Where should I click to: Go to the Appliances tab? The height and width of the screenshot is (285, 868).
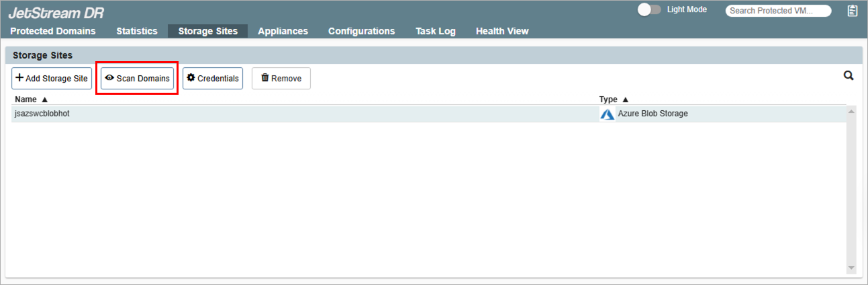[x=283, y=31]
